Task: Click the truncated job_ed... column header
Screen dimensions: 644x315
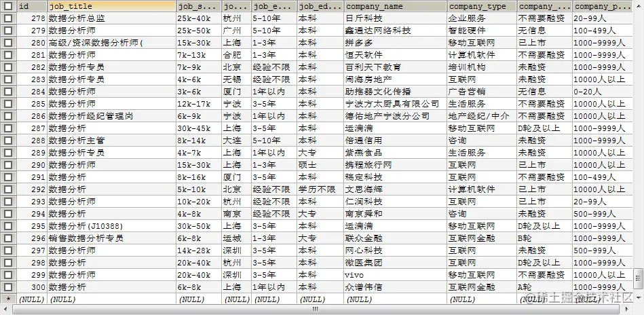Action: (320, 6)
